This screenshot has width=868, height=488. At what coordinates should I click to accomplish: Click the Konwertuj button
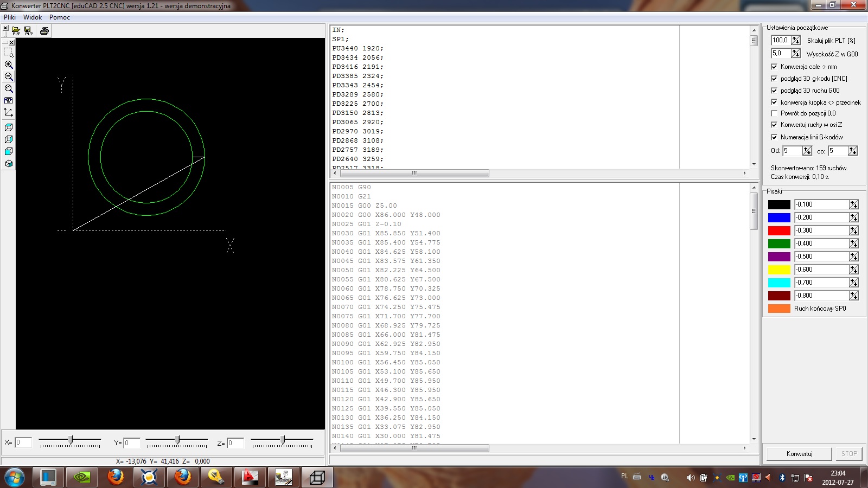(x=799, y=454)
